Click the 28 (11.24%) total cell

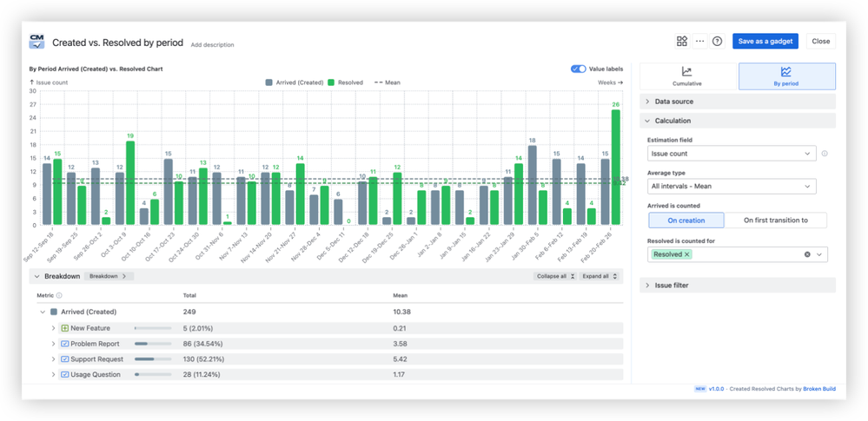[x=202, y=374]
